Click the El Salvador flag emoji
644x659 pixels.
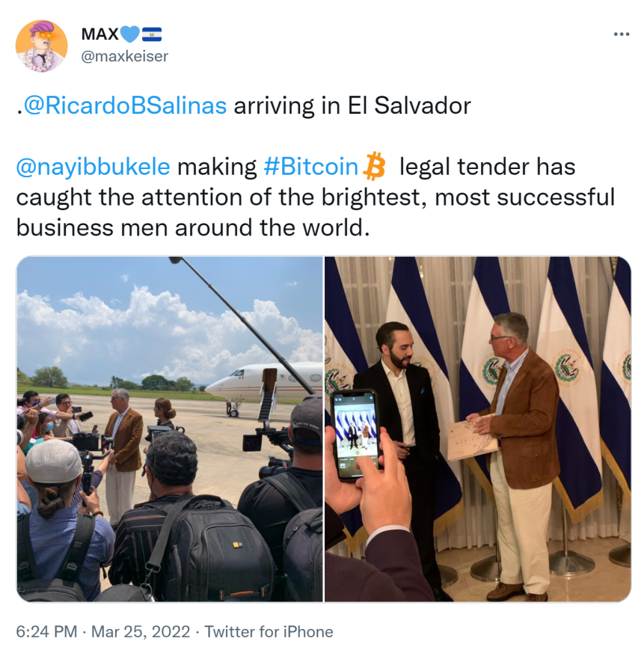coord(152,34)
